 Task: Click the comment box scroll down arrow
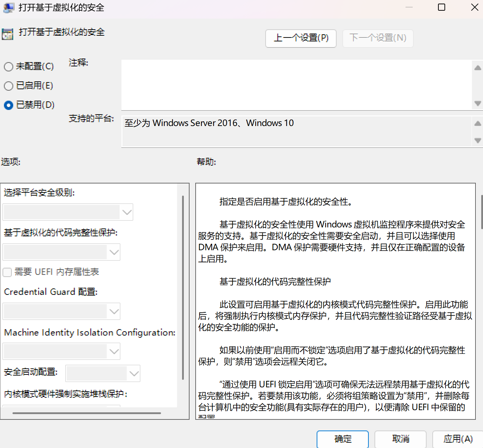(478, 103)
